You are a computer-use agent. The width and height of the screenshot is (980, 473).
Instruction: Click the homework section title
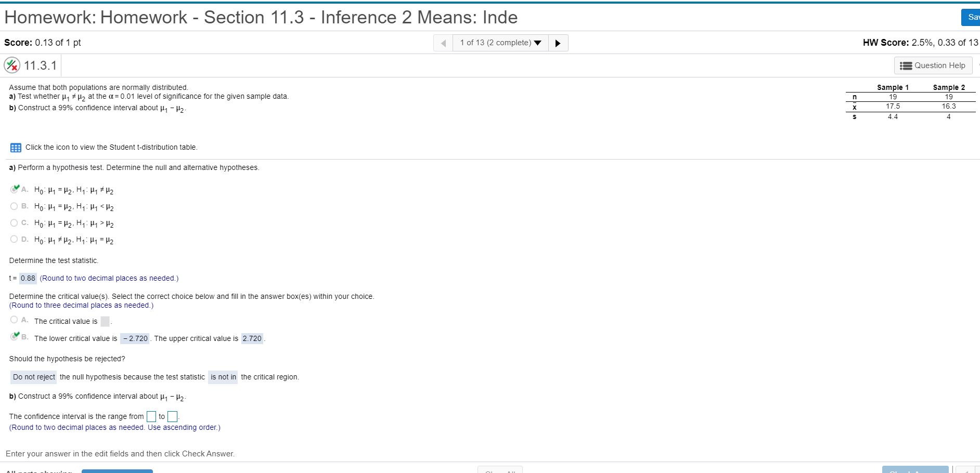point(260,17)
